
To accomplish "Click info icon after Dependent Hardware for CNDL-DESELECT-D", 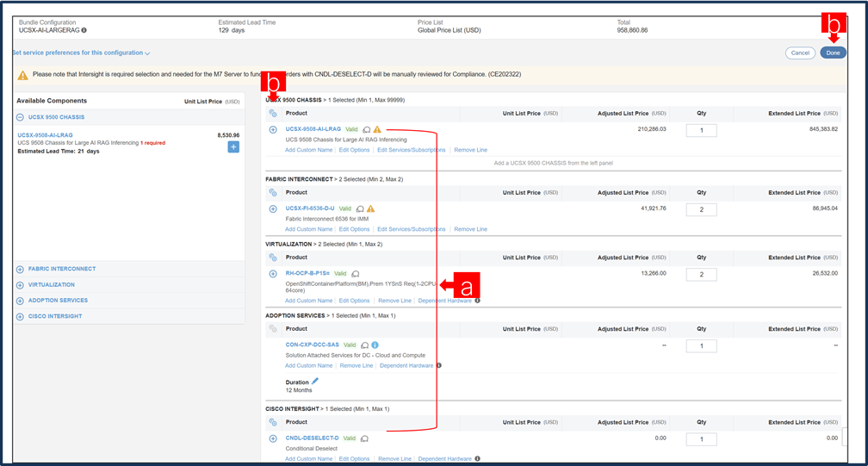I will click(477, 459).
